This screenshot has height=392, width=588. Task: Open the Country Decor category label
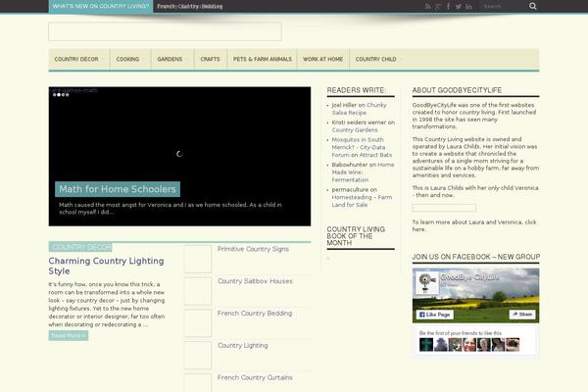tap(80, 247)
